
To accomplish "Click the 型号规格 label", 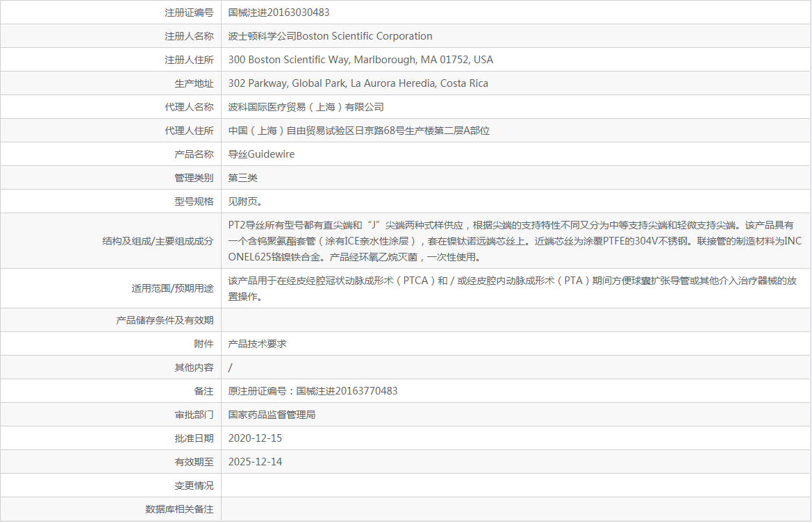I will (x=194, y=202).
